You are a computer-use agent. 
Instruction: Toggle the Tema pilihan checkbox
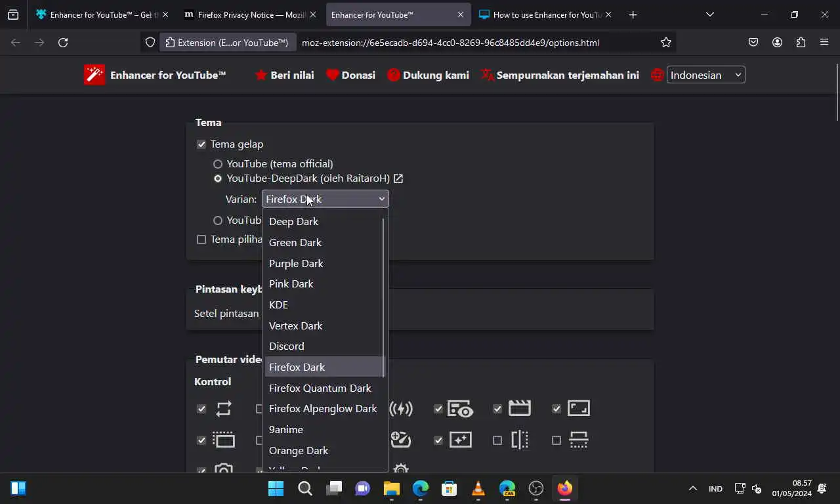click(x=201, y=240)
